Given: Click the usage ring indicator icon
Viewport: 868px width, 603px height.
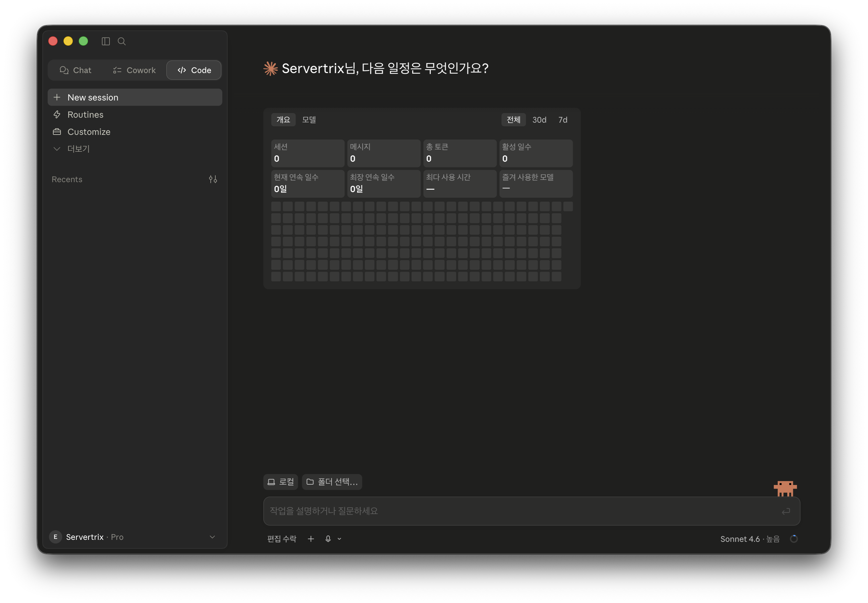Looking at the screenshot, I should click(794, 539).
